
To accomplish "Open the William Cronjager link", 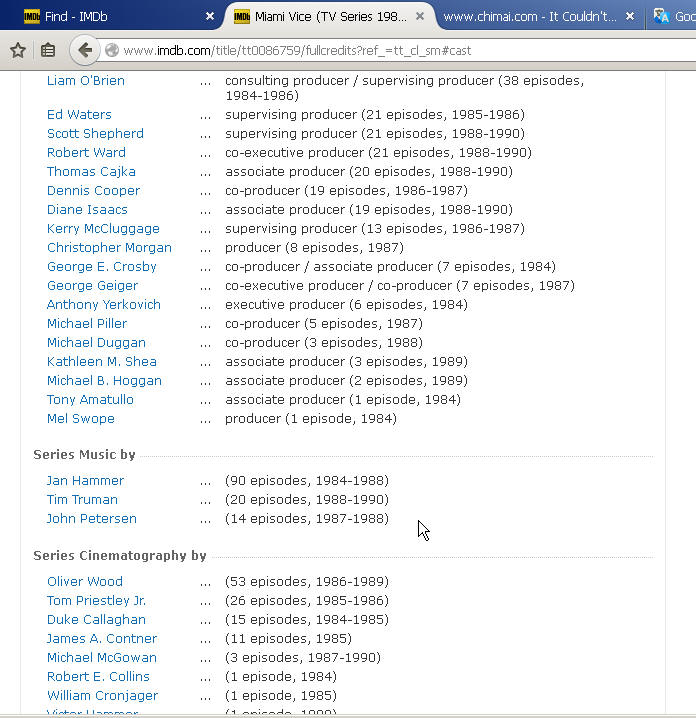I will (x=102, y=696).
